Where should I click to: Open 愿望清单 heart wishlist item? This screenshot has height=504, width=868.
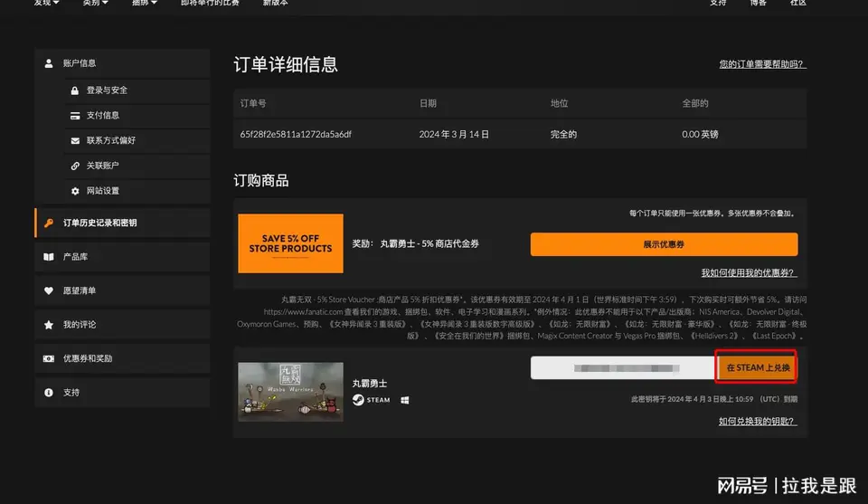[x=122, y=290]
